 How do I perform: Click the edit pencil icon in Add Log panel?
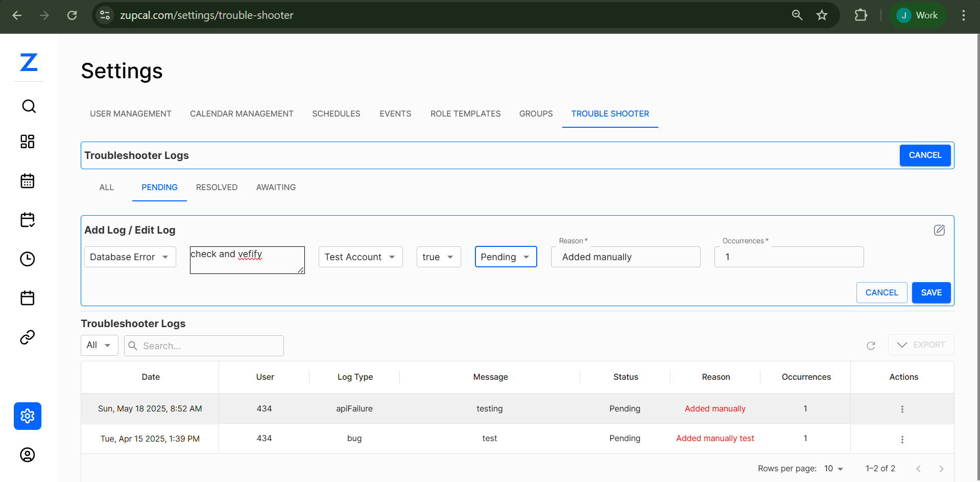point(939,230)
